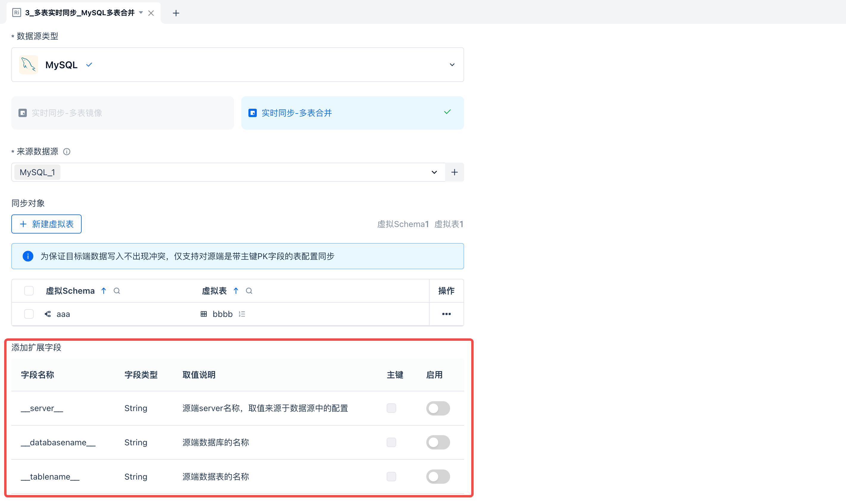Click search icon in 虚拟Schema column header

(117, 291)
